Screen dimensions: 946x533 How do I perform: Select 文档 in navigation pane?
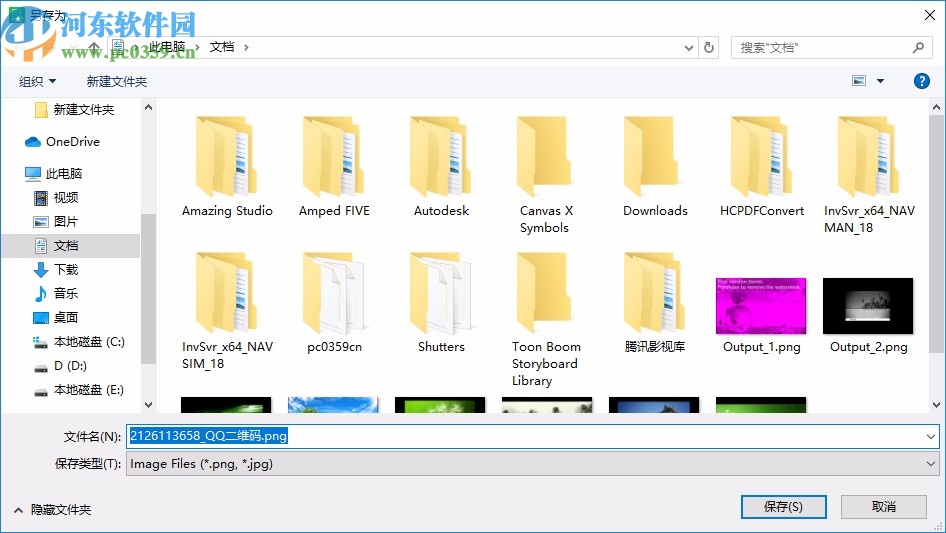pyautogui.click(x=71, y=246)
